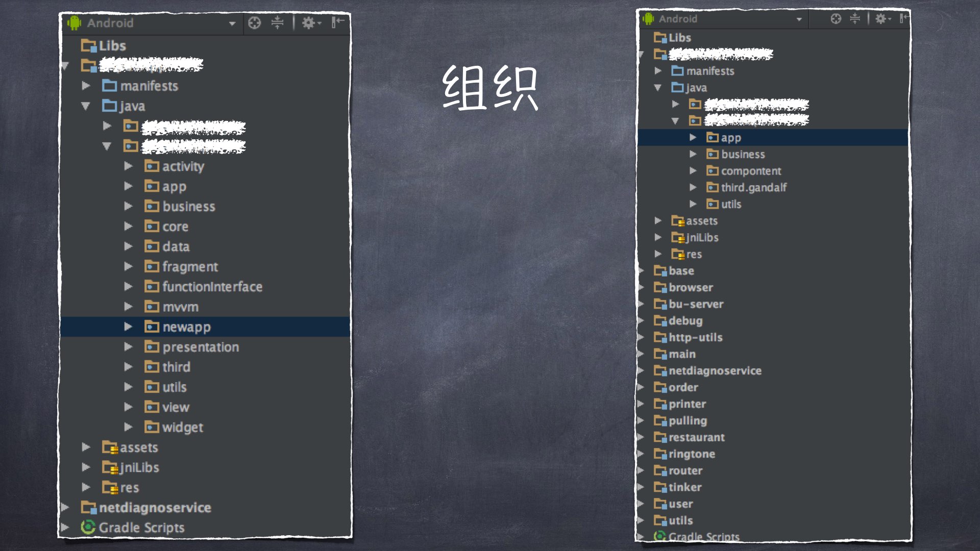Image resolution: width=980 pixels, height=551 pixels.
Task: Click collapse-all icon in left panel toolbar
Action: click(277, 23)
